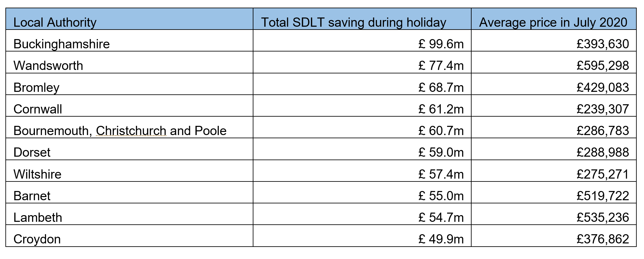Select the Dorset cell
644x259 pixels.
click(32, 152)
